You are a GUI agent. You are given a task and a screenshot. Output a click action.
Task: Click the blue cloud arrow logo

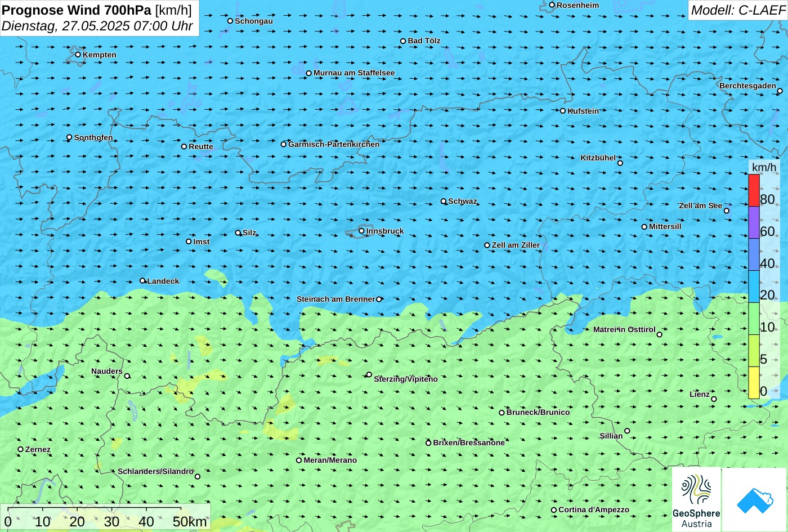[755, 499]
